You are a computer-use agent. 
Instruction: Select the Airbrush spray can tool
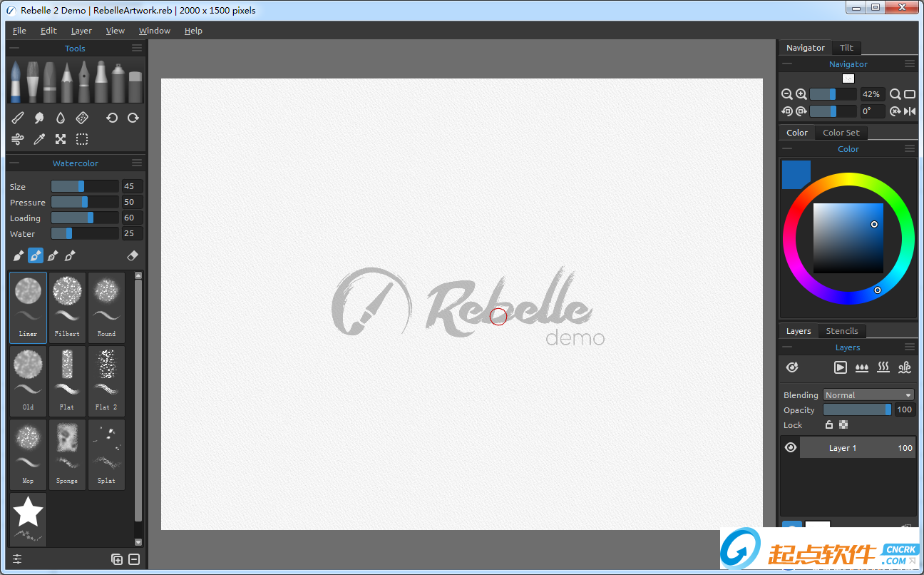click(x=118, y=81)
